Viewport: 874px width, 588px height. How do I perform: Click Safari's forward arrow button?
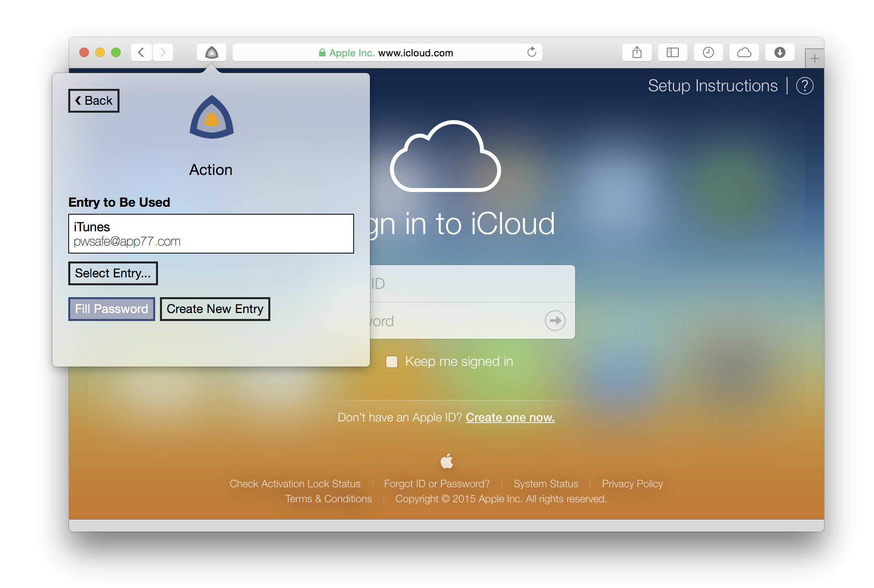tap(163, 52)
